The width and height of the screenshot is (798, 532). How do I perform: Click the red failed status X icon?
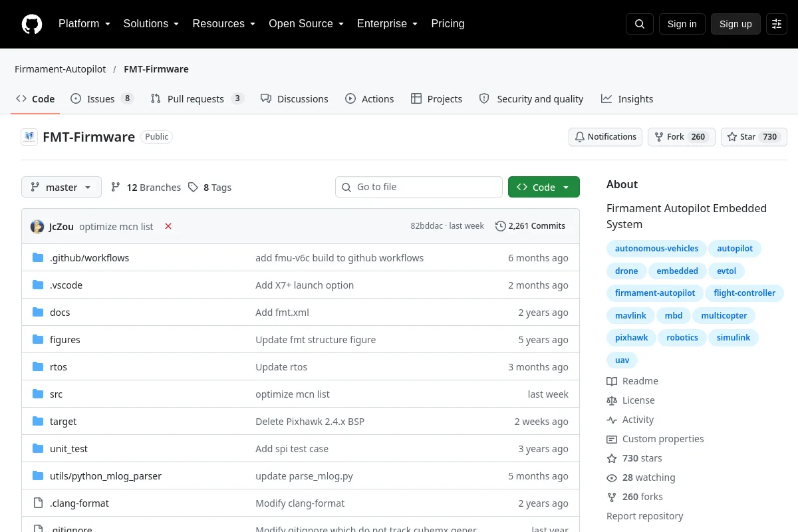[x=168, y=226]
